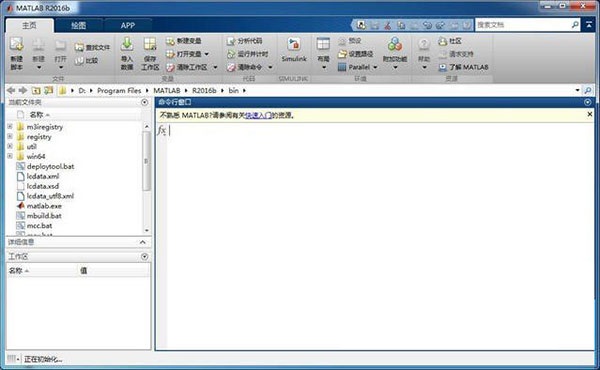Click 分析代码 (Analyze Code) button
The width and height of the screenshot is (600, 370).
245,41
